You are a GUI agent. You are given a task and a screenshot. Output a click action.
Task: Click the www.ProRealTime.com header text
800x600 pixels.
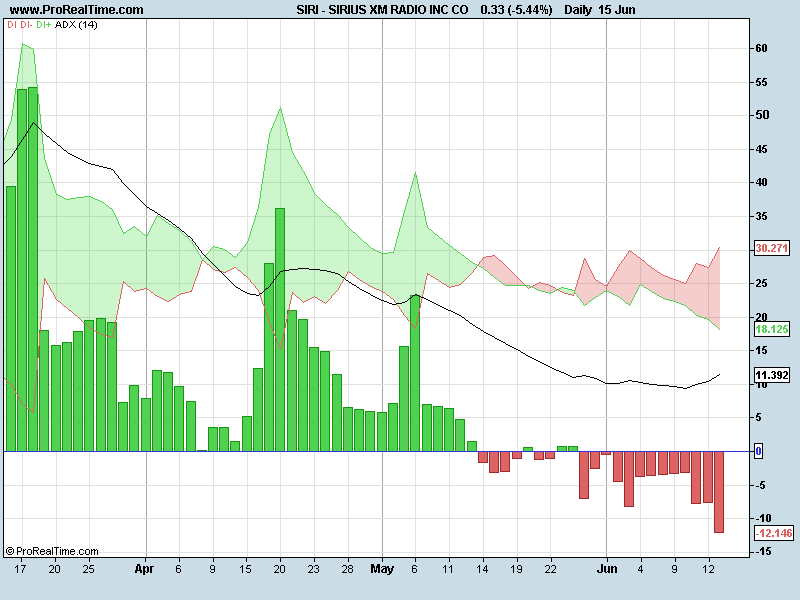point(77,10)
